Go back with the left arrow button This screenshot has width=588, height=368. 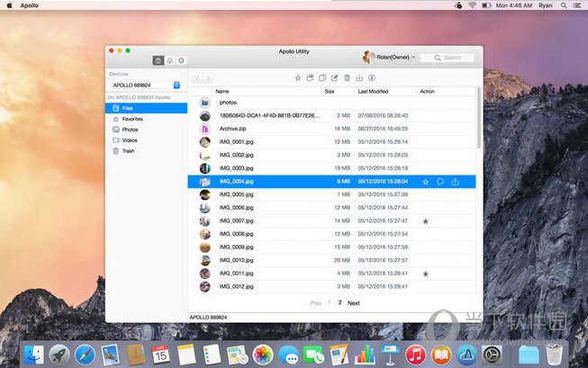point(197,78)
